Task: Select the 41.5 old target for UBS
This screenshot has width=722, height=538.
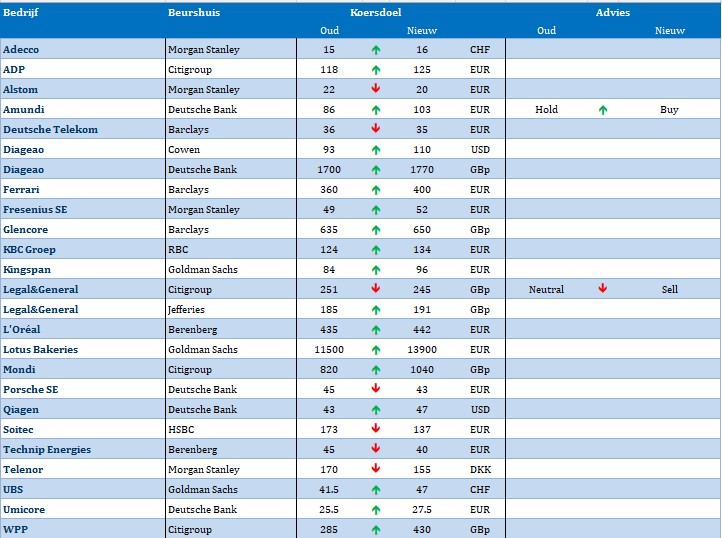Action: [x=329, y=490]
